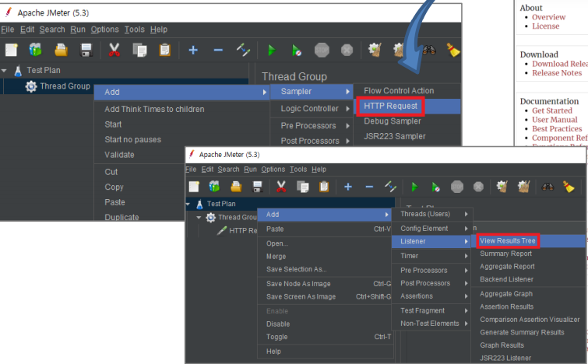Click Open folder icon in front JMeter toolbar
This screenshot has height=364, width=588.
[x=236, y=187]
